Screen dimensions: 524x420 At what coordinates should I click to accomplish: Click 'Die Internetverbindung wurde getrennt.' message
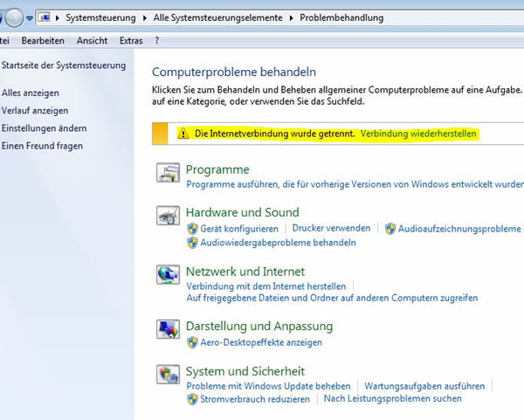[x=275, y=134]
